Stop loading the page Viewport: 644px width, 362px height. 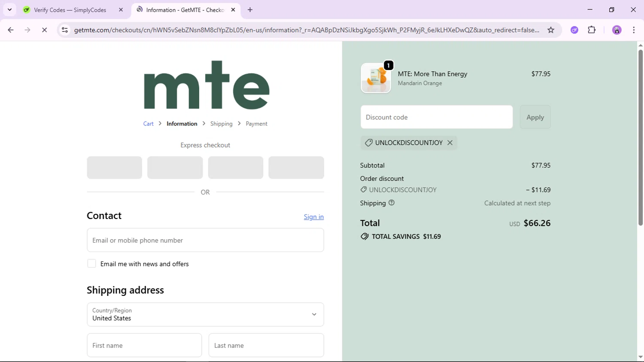44,30
